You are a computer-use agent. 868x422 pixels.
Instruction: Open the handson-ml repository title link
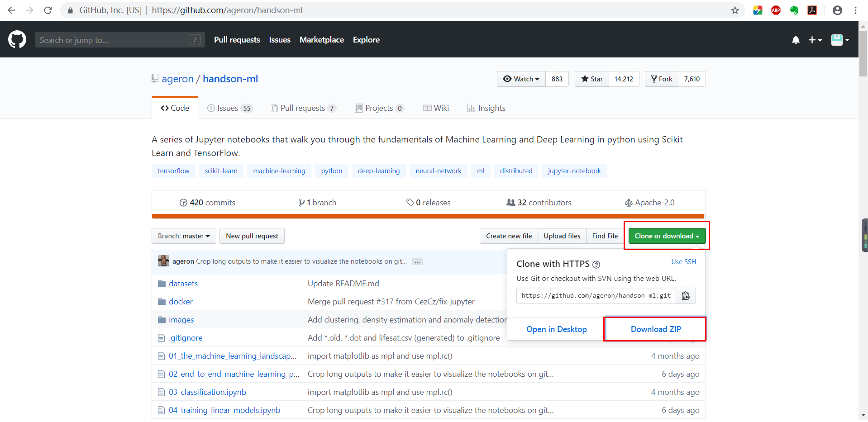230,79
